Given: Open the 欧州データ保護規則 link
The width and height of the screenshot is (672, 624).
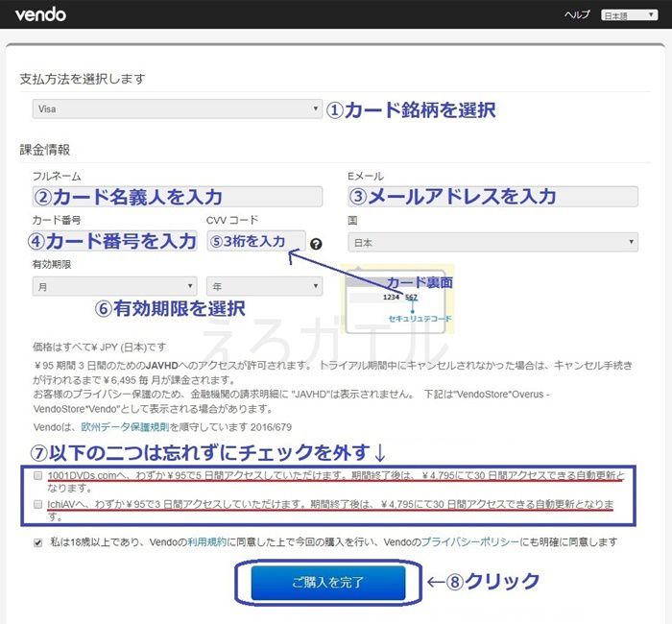Looking at the screenshot, I should pyautogui.click(x=125, y=427).
